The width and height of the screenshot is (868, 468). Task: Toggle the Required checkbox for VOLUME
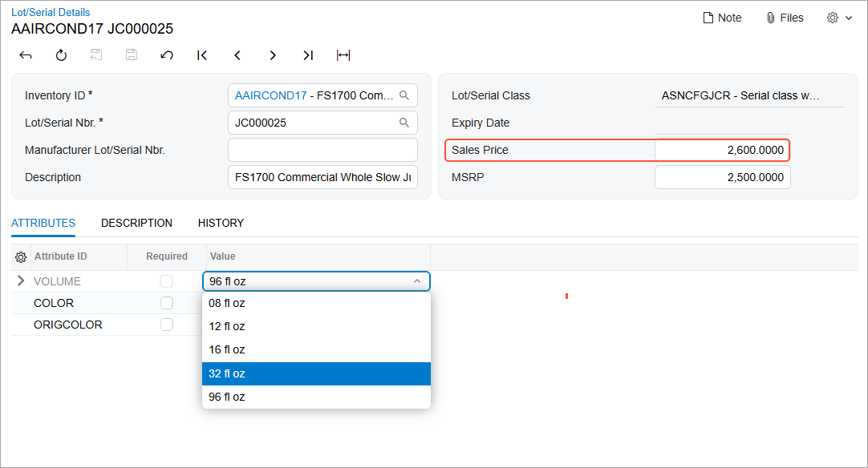point(167,281)
